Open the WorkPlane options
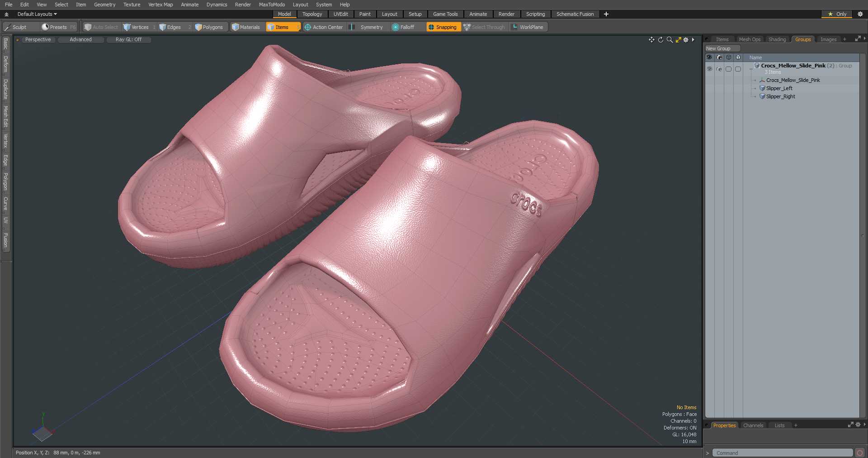 (x=528, y=27)
